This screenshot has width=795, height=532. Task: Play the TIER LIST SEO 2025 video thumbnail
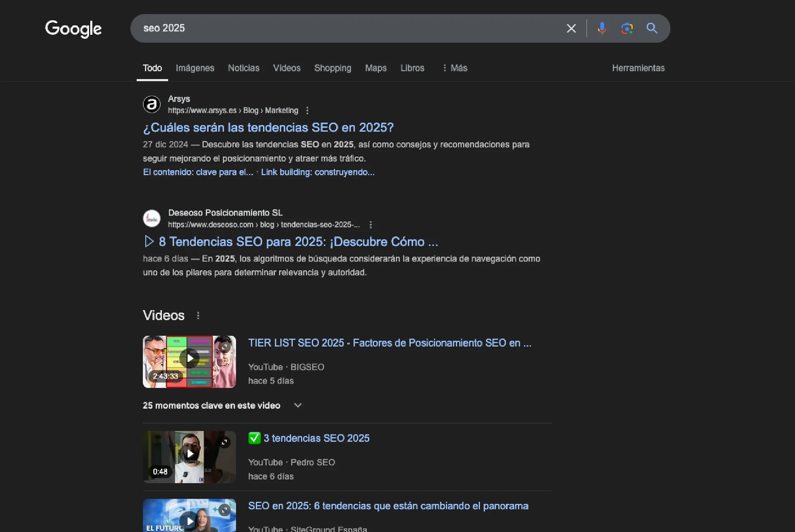tap(190, 359)
